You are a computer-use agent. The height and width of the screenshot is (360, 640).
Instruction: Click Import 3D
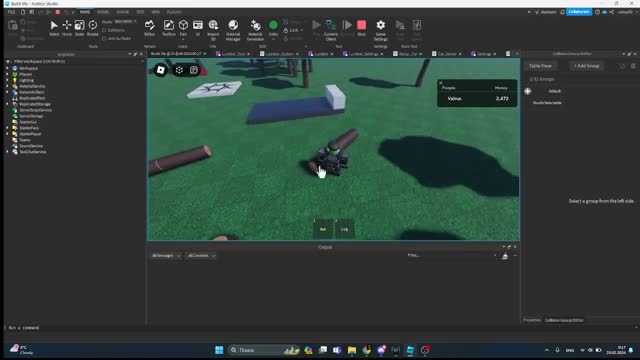point(213,29)
